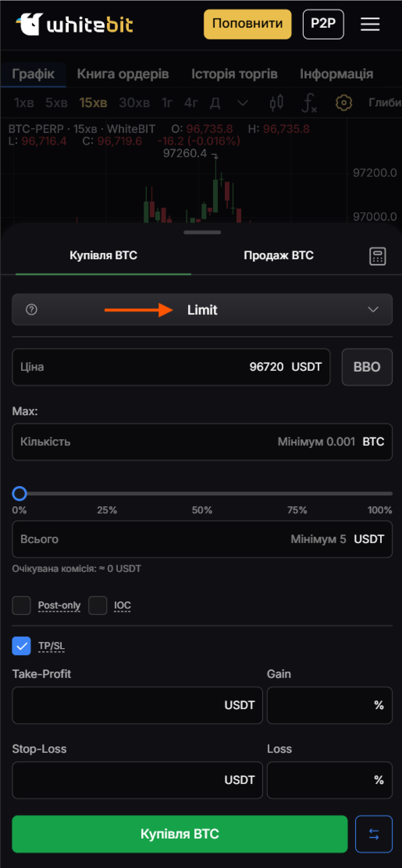Click the green Купівля BTC button
Image resolution: width=402 pixels, height=868 pixels.
pos(180,834)
